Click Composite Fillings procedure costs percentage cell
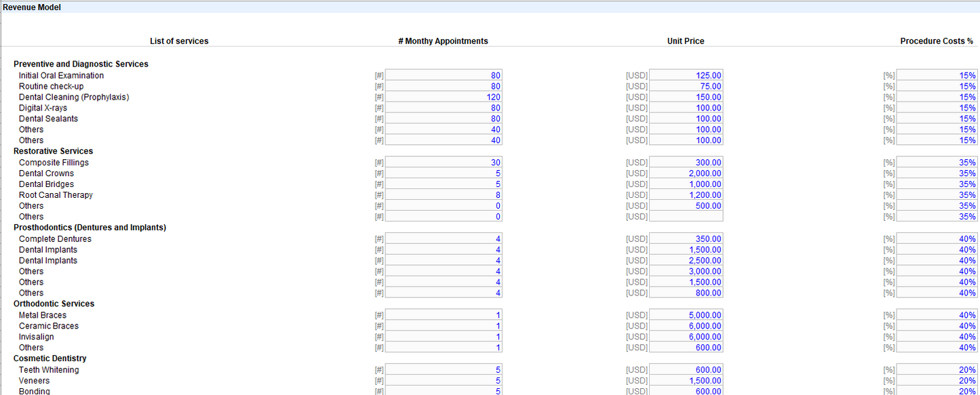This screenshot has height=395, width=980. pyautogui.click(x=937, y=163)
